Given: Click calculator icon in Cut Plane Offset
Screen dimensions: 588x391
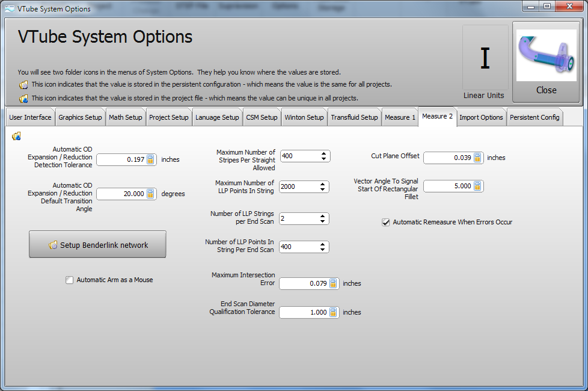Looking at the screenshot, I should pos(477,158).
